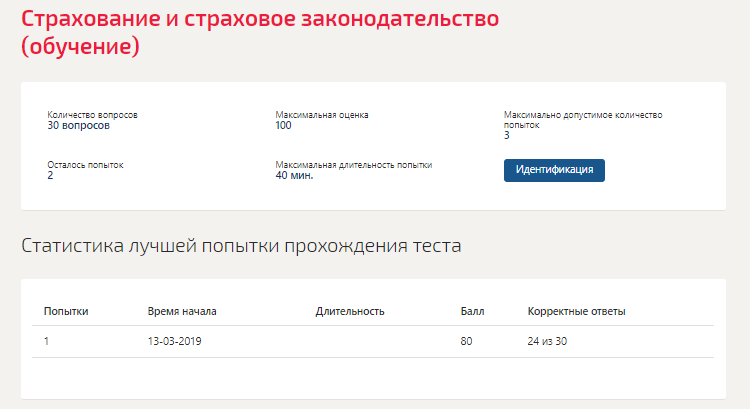Click the 24 из 30 correct answers cell
750x409 pixels.
point(547,342)
